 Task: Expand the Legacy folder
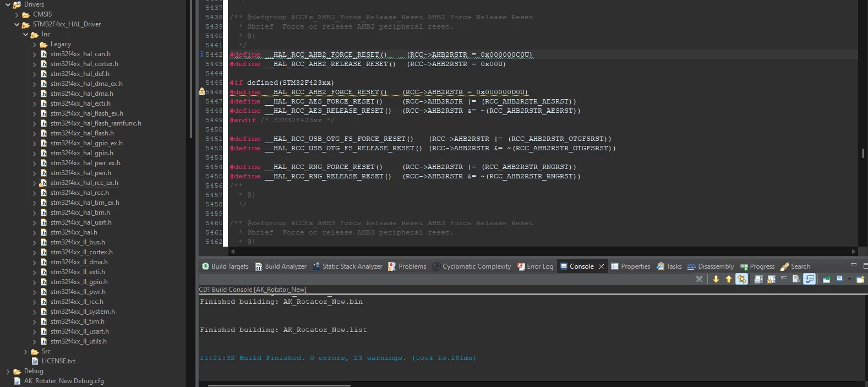coord(35,44)
